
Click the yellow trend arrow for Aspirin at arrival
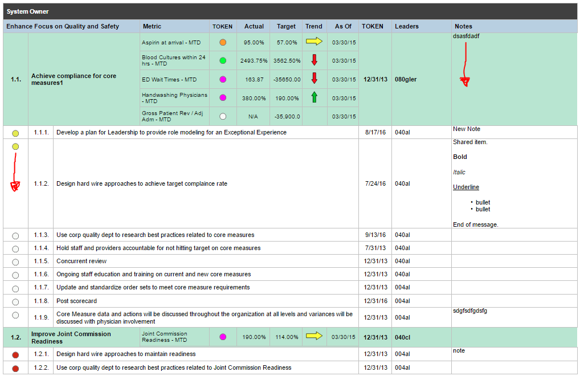314,42
